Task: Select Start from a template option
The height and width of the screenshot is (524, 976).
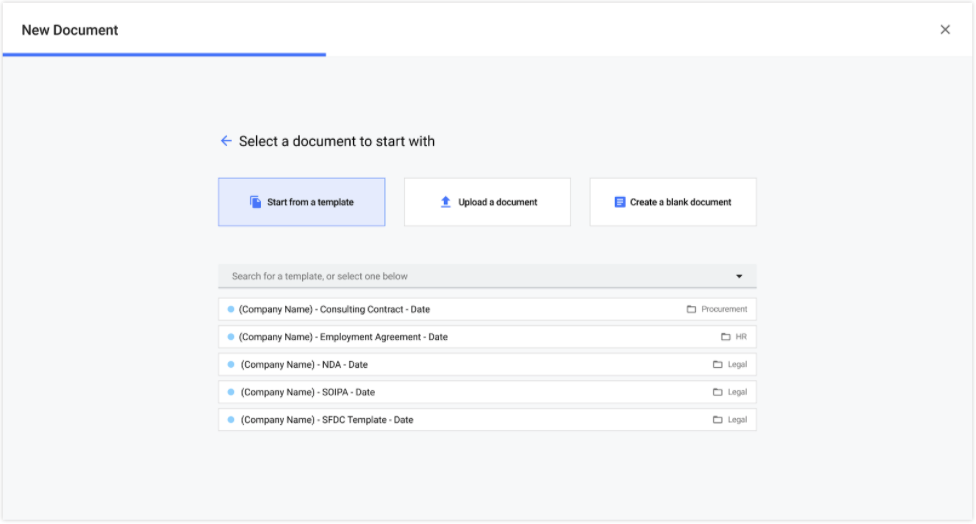Action: (x=301, y=202)
